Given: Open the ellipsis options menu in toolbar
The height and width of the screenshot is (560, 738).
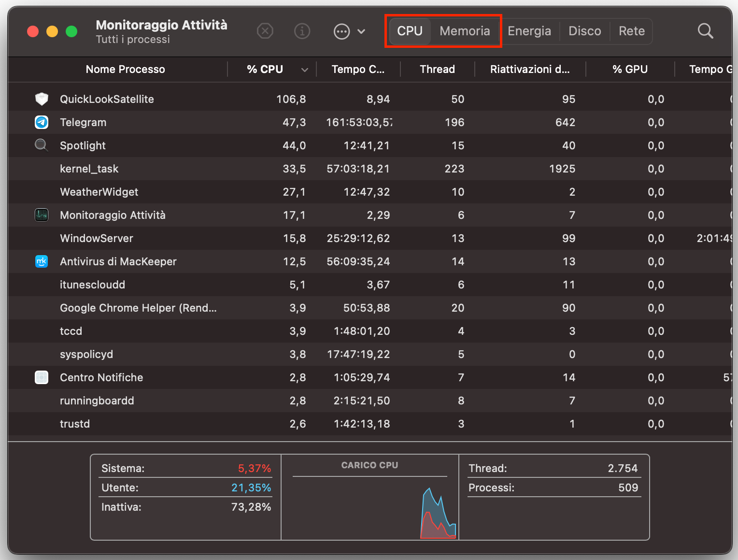Looking at the screenshot, I should pos(342,31).
